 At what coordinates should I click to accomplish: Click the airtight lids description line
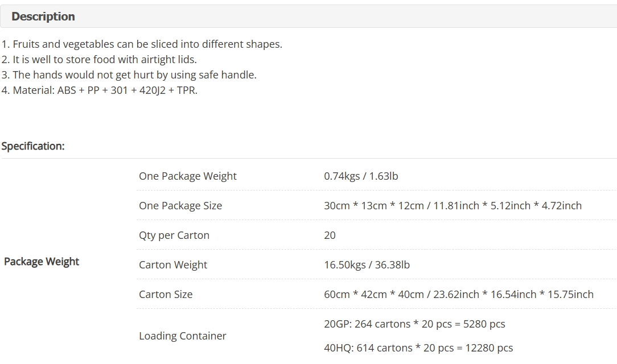(99, 59)
